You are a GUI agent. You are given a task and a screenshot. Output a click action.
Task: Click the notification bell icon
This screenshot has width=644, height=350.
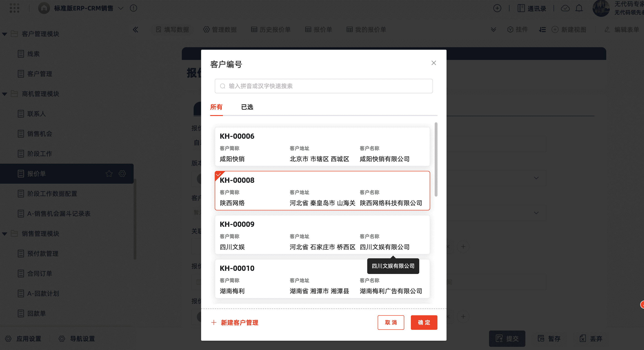[x=579, y=8]
